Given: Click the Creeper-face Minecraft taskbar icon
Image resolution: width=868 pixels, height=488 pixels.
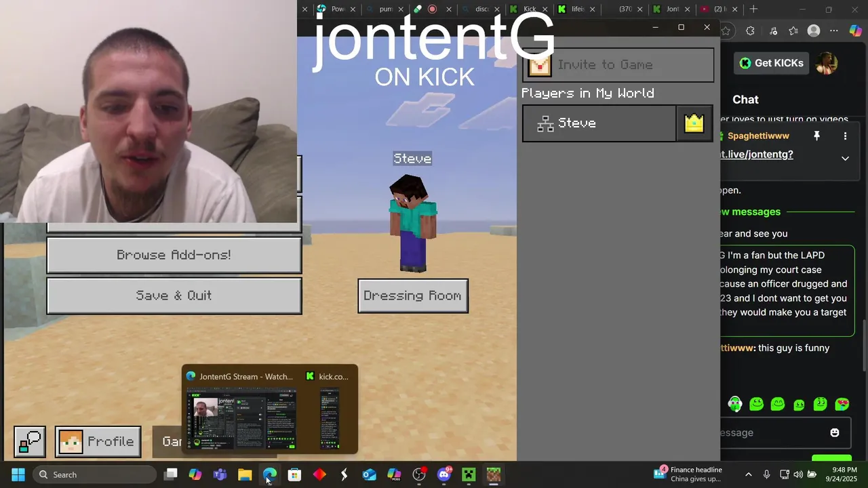Looking at the screenshot, I should [469, 474].
